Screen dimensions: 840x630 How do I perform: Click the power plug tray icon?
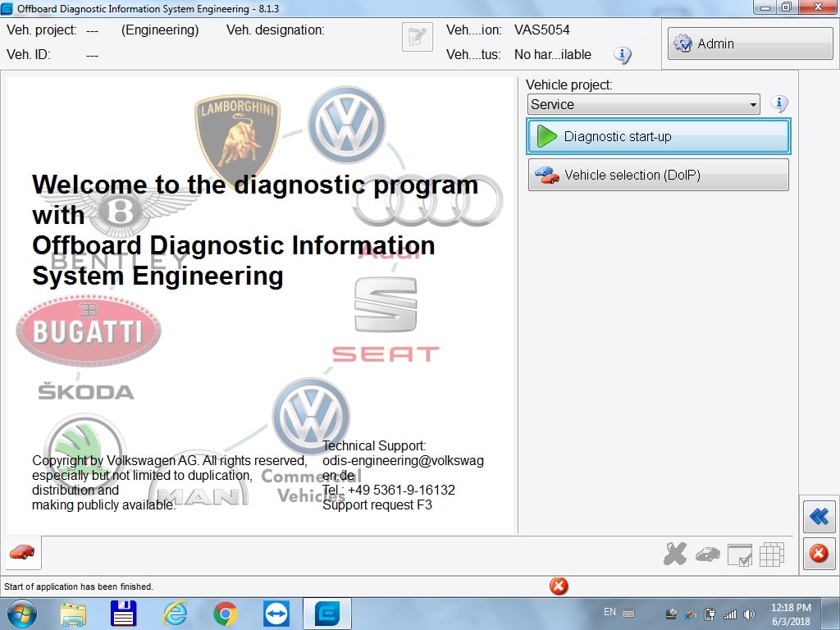click(x=710, y=614)
